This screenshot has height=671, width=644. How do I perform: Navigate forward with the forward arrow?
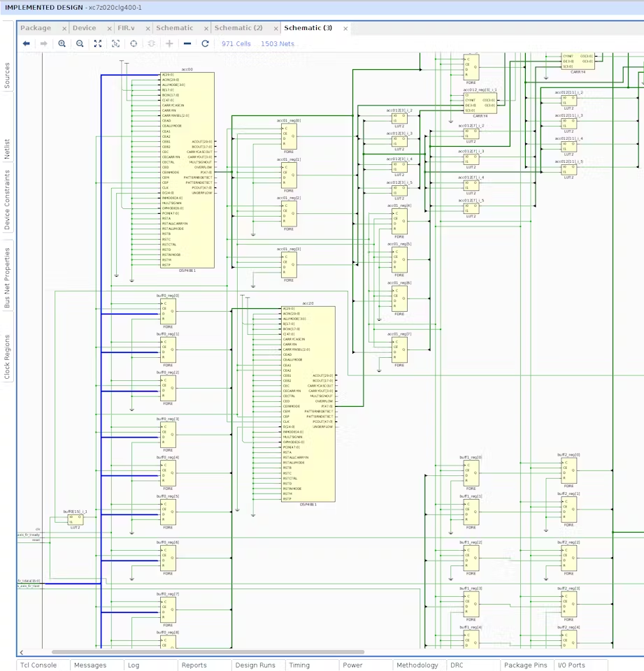(x=43, y=43)
